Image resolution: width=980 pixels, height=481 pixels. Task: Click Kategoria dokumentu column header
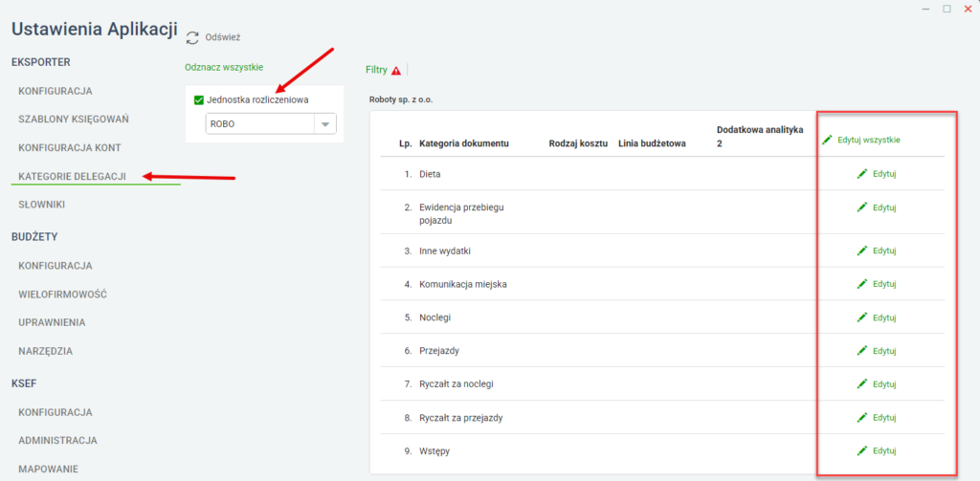coord(464,143)
